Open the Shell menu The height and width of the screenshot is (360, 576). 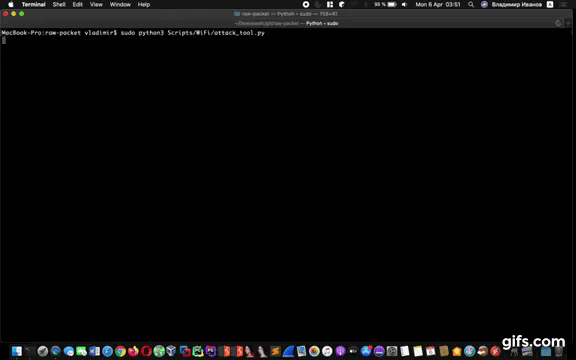(59, 4)
